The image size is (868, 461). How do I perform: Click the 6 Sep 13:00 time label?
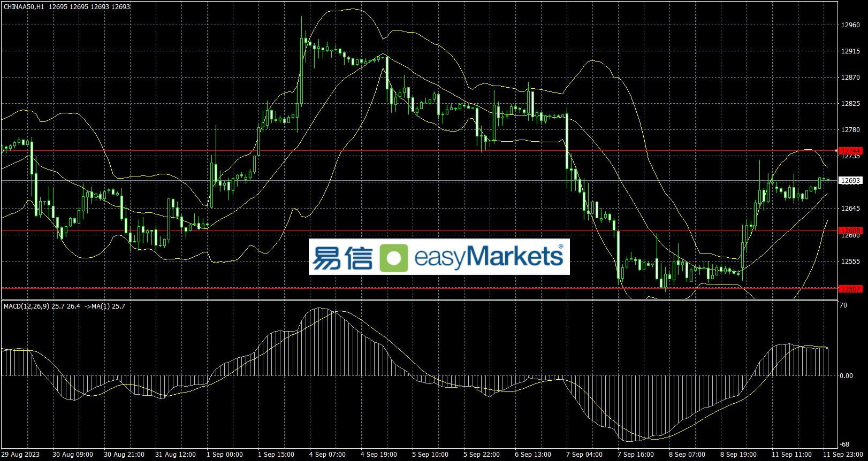pos(533,455)
